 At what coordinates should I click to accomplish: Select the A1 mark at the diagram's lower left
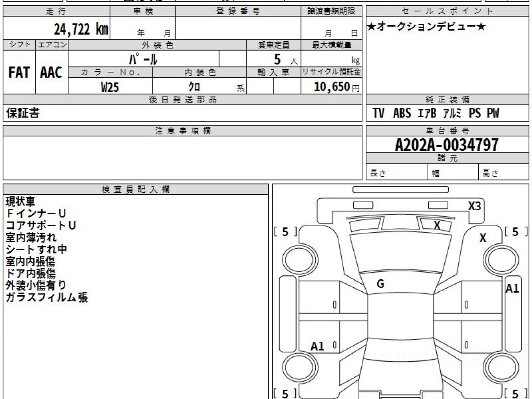pos(317,346)
